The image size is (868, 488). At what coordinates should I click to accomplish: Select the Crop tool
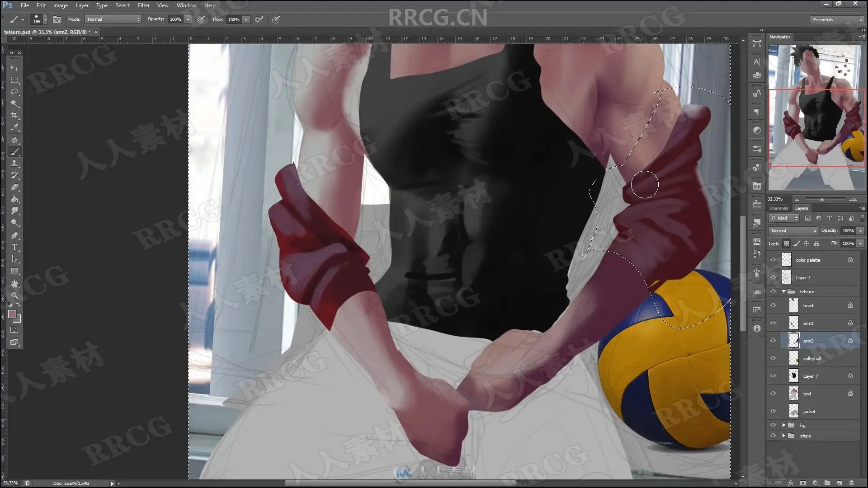click(x=14, y=116)
